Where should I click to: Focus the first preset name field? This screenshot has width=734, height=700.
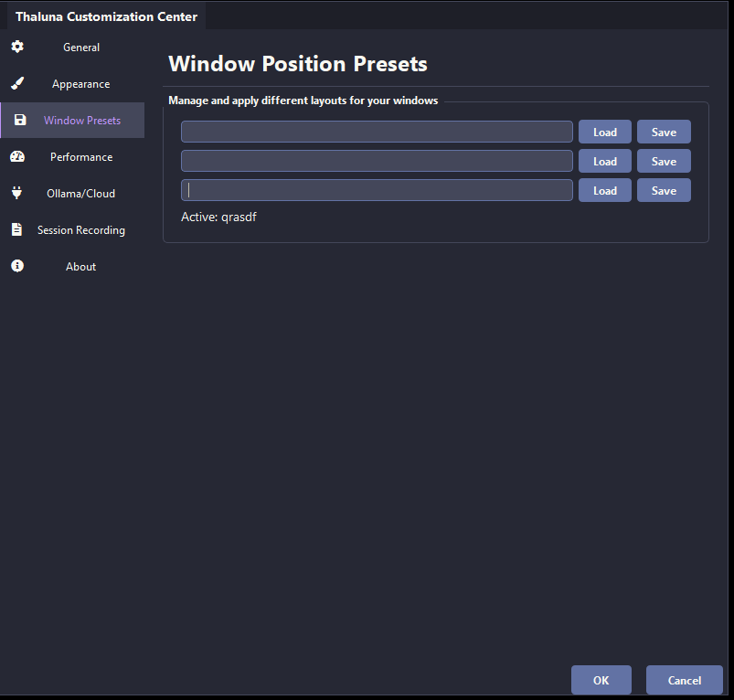tap(377, 132)
